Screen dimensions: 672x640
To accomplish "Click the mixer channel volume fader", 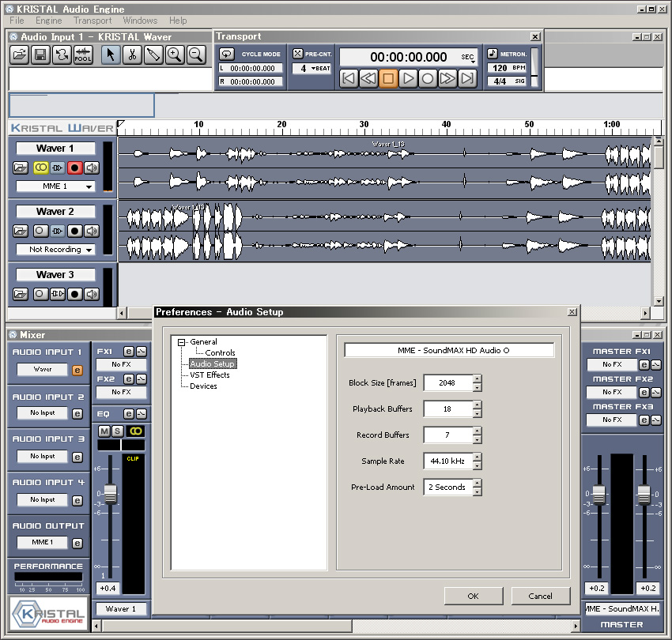I will tap(110, 495).
